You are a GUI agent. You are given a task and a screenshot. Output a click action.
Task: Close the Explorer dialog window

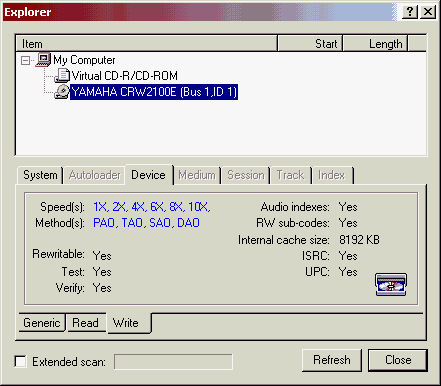click(428, 12)
